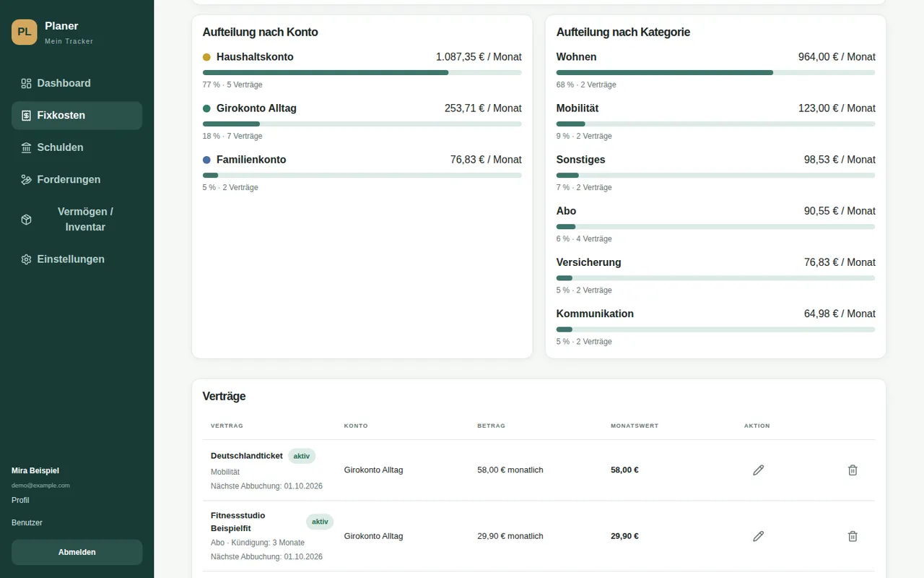Click the Einstellungen gear icon
The image size is (924, 578).
(x=26, y=259)
